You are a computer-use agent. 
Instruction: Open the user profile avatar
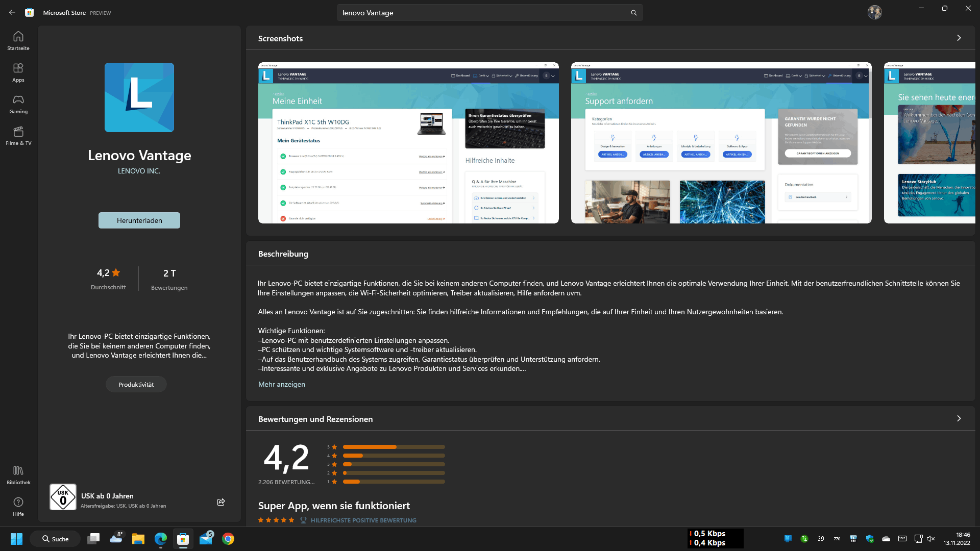874,12
